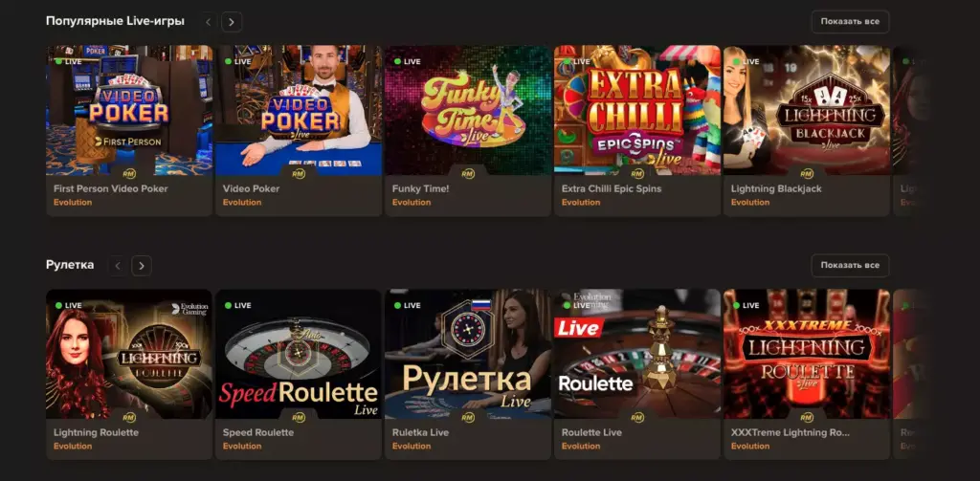
Task: Click next arrow for Popular Live games carousel
Action: (232, 22)
